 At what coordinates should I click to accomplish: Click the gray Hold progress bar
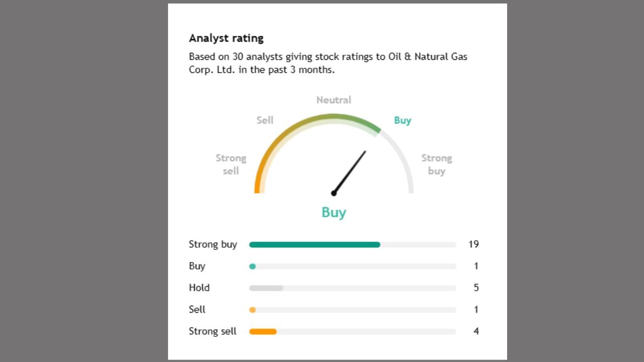[266, 288]
